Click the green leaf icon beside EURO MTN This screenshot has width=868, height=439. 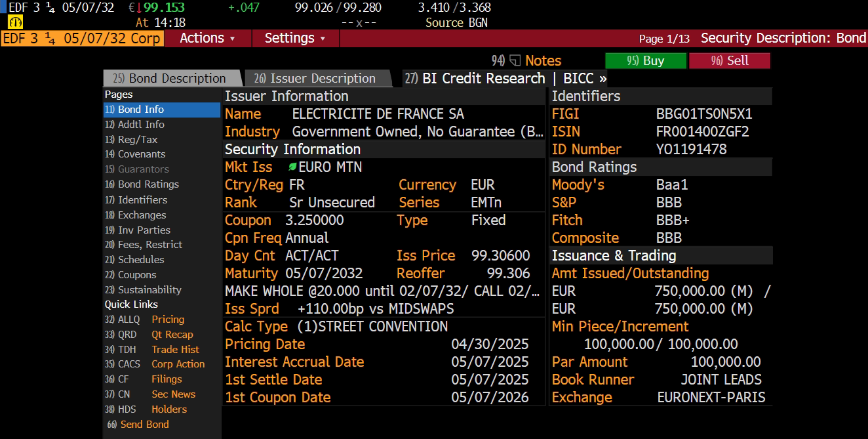tap(293, 167)
